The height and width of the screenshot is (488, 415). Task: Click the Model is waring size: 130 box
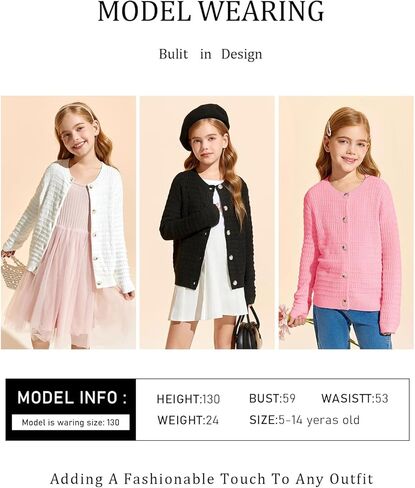(x=71, y=422)
